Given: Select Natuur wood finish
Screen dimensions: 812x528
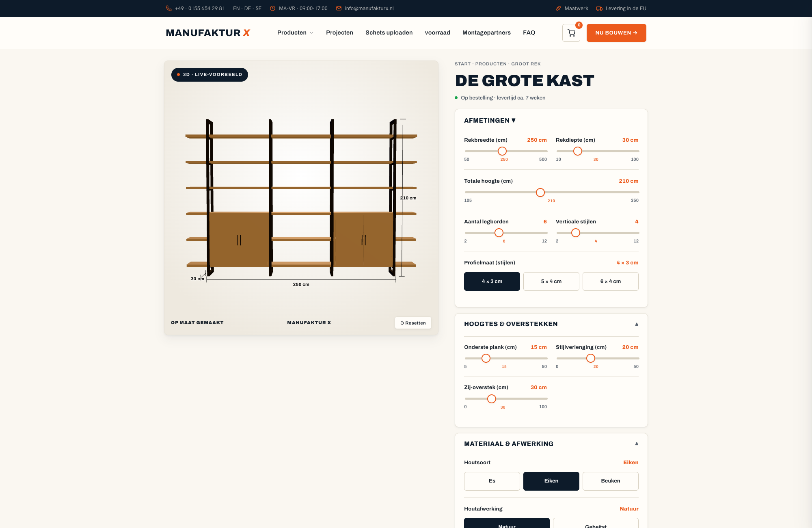Looking at the screenshot, I should pyautogui.click(x=507, y=523).
